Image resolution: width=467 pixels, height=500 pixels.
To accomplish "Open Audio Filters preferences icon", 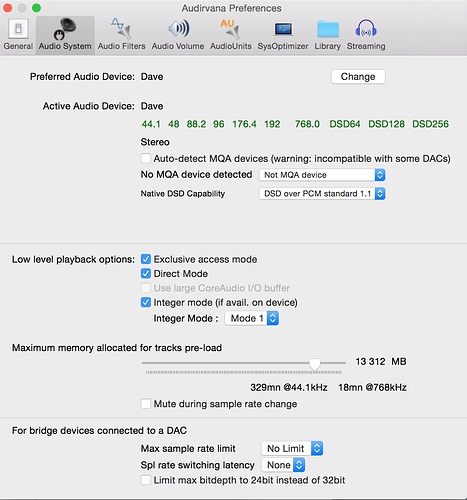I will (x=121, y=29).
